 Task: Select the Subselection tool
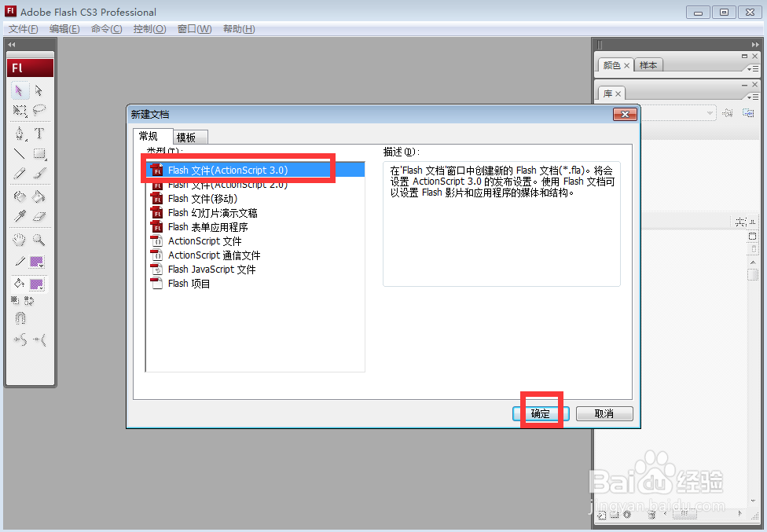tap(39, 90)
